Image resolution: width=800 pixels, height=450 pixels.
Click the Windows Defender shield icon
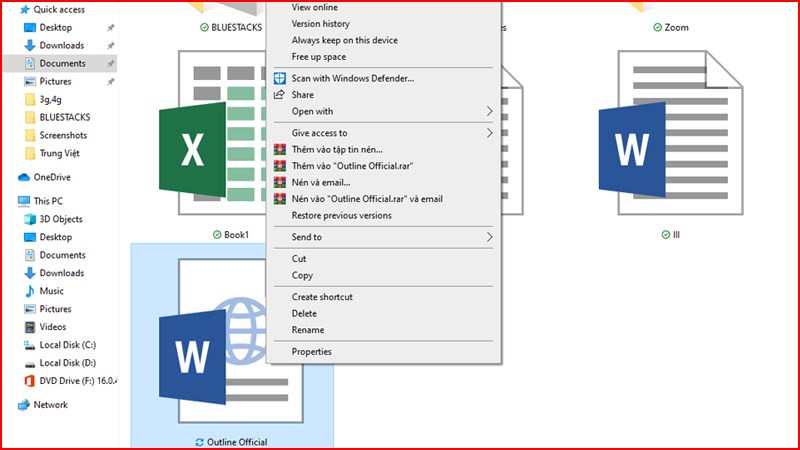(280, 78)
